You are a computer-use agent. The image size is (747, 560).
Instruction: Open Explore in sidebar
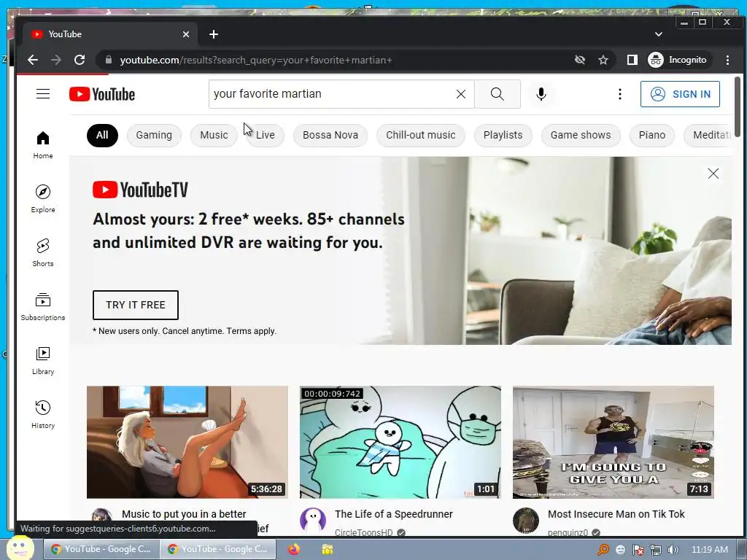coord(43,198)
